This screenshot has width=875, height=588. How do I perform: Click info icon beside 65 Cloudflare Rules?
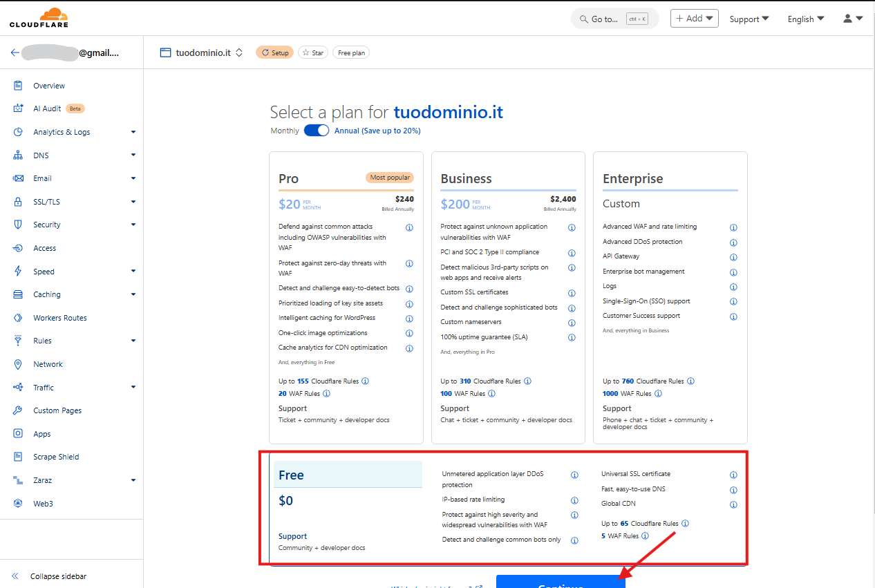click(686, 524)
